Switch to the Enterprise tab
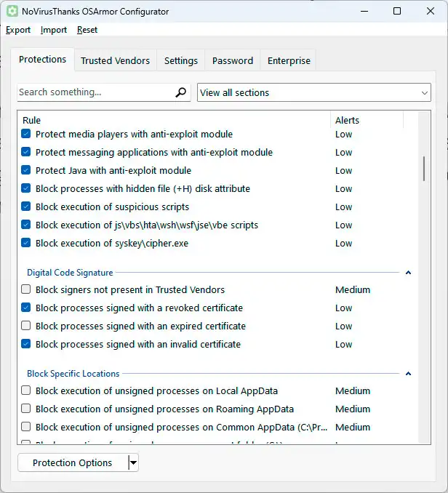The width and height of the screenshot is (448, 493). [x=289, y=60]
